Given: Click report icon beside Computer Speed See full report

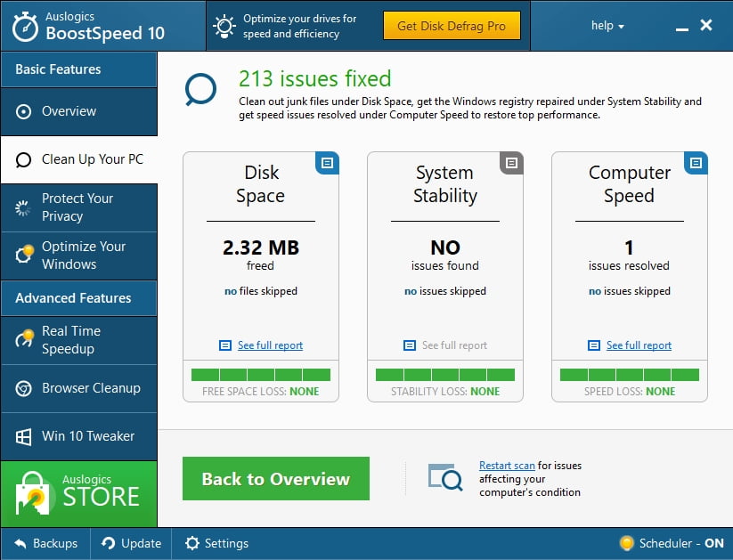Looking at the screenshot, I should click(x=594, y=345).
